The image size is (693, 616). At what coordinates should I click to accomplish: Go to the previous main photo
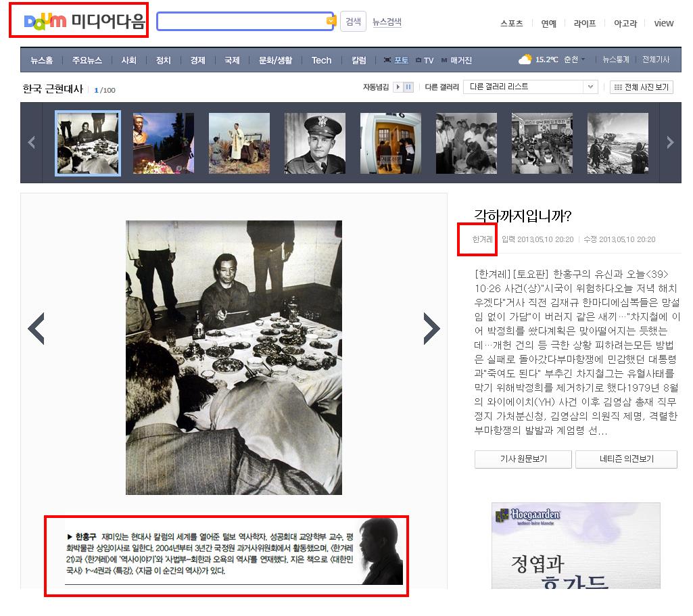click(37, 329)
